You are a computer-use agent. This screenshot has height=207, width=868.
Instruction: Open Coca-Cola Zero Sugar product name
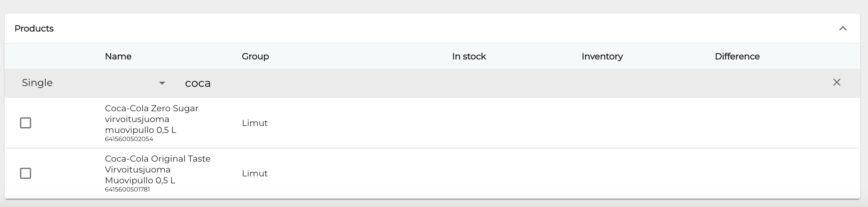152,119
